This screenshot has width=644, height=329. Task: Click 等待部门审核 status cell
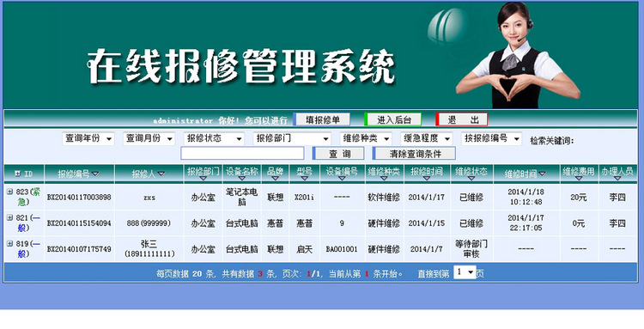[x=471, y=249]
